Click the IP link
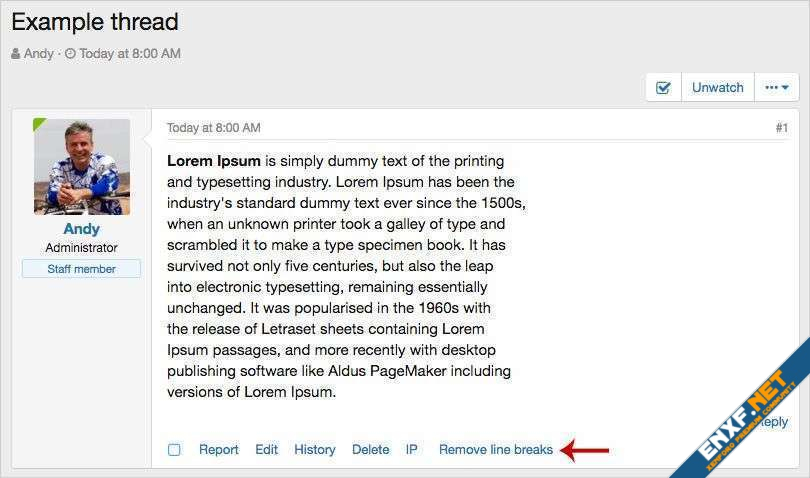Screen dimensions: 810x478 (x=411, y=450)
